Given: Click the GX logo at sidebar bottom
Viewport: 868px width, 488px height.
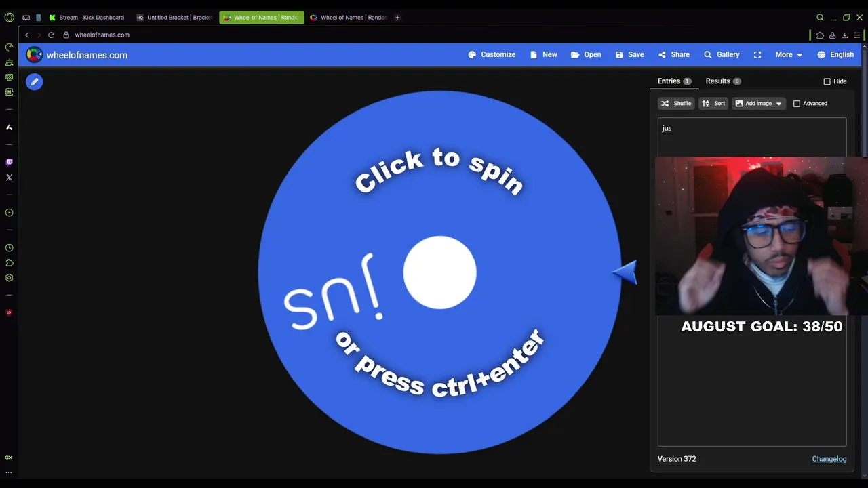Looking at the screenshot, I should click(x=9, y=457).
